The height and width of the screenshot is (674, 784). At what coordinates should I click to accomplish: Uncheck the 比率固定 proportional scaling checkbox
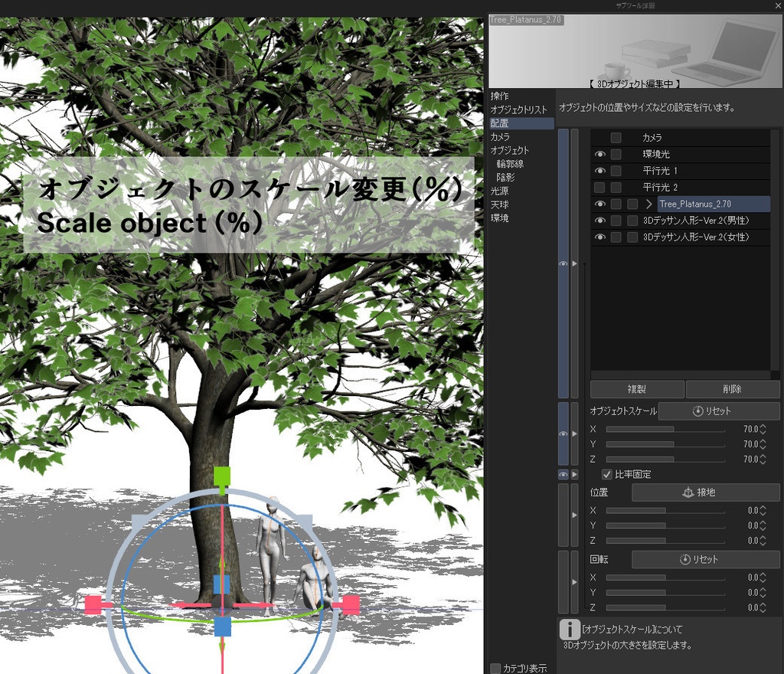(606, 475)
